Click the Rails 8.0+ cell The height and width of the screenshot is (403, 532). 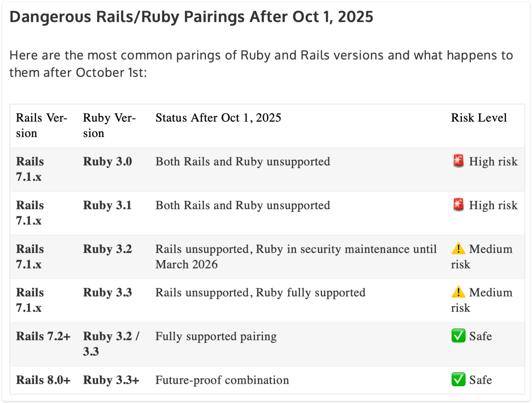pos(43,380)
